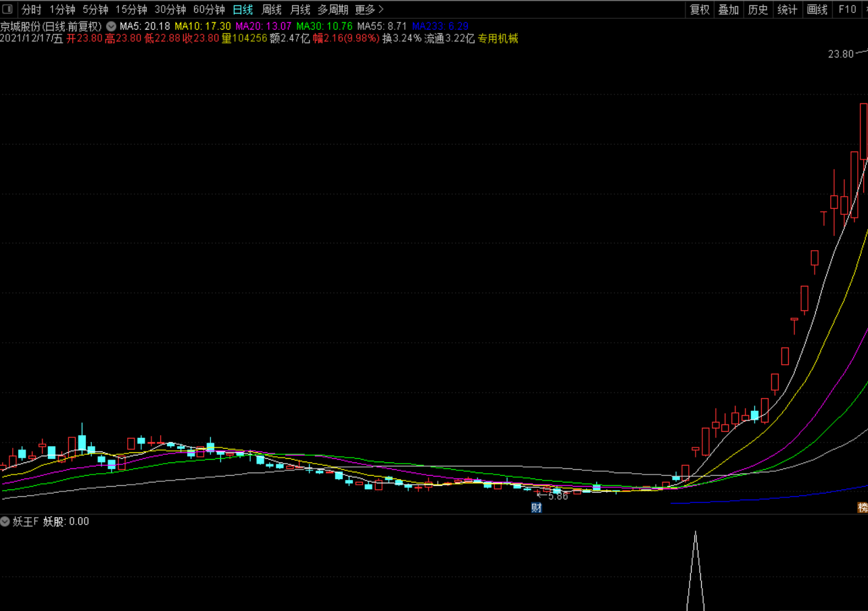Viewport: 868px width, 611px height.
Task: Click the 2021/12/17/五 date text
Action: pos(32,39)
